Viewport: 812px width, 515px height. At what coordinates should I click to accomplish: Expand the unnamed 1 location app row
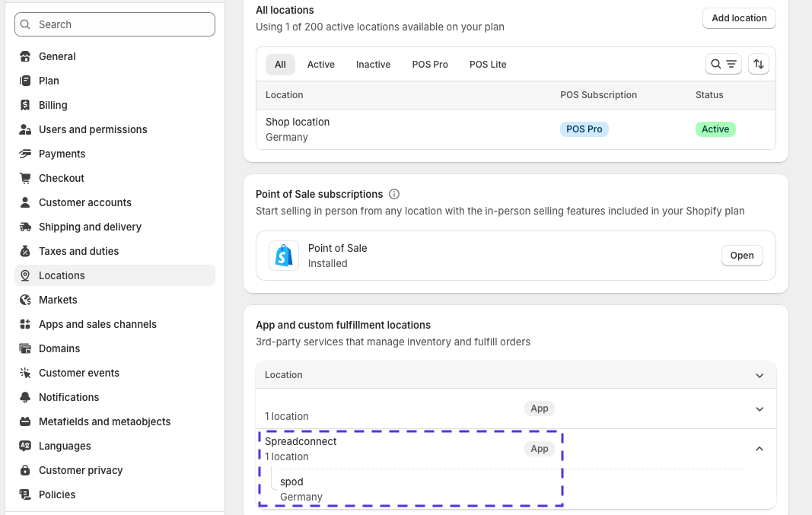(x=759, y=409)
